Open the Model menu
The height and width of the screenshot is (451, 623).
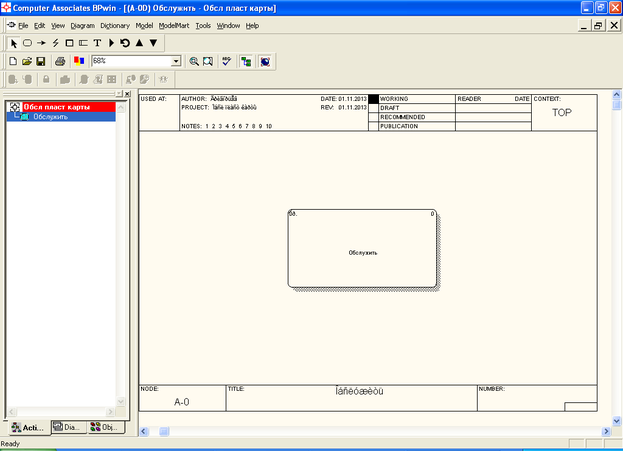coord(144,25)
